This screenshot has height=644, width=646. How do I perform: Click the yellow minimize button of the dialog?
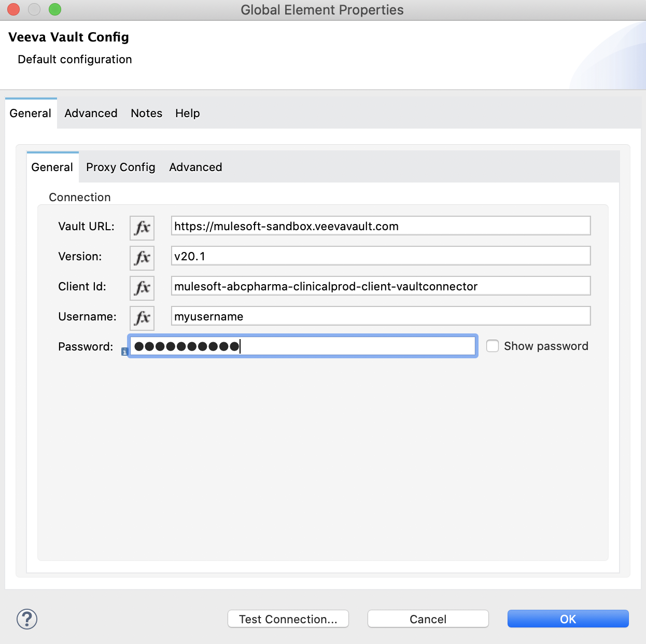(34, 9)
